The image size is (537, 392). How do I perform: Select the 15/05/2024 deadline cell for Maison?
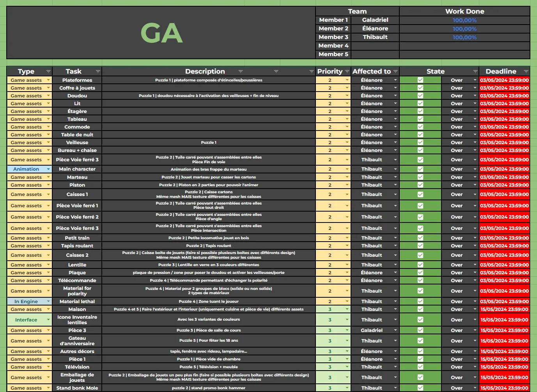[x=504, y=309]
